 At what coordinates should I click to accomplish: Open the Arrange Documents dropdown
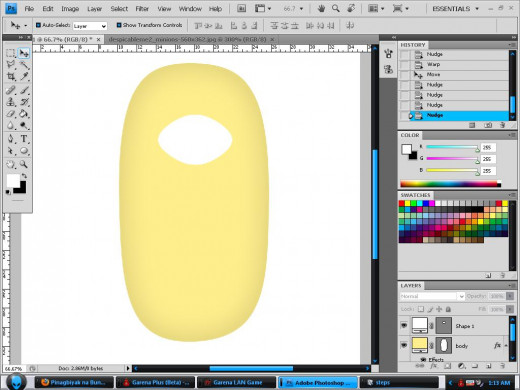[x=376, y=9]
